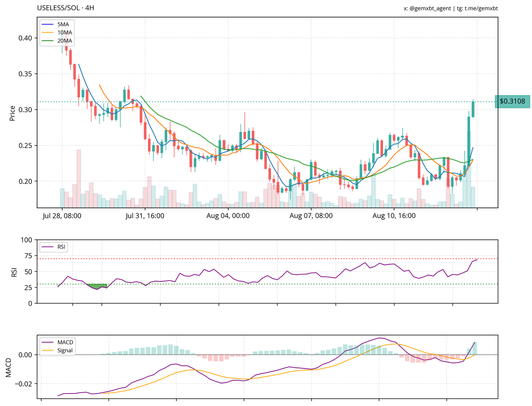Click the orange 10MA line marker in legend

(x=47, y=32)
